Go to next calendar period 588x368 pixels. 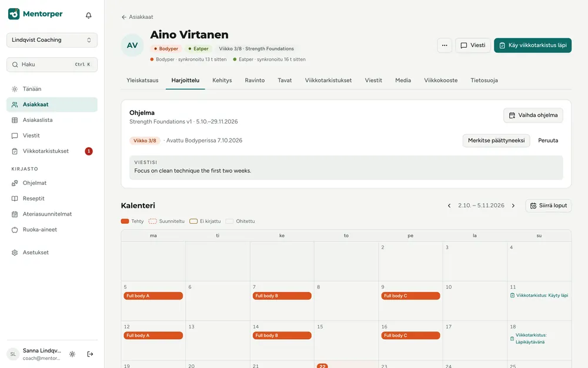click(513, 205)
